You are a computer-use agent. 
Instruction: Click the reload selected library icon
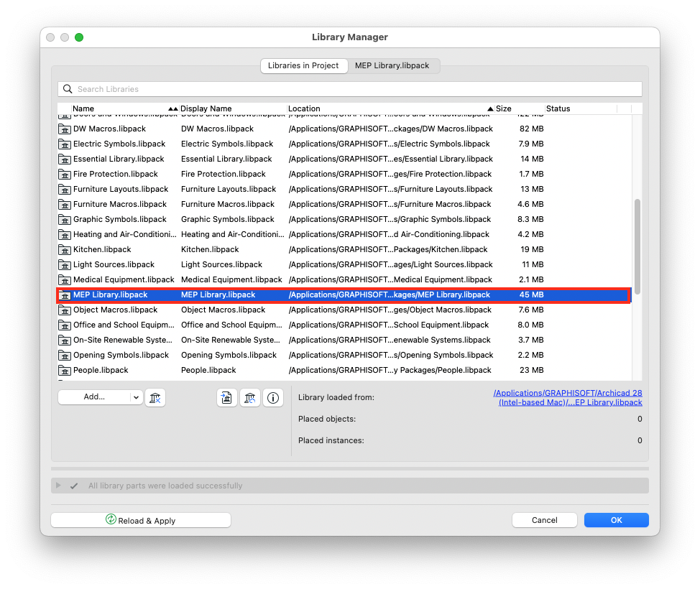pos(249,396)
